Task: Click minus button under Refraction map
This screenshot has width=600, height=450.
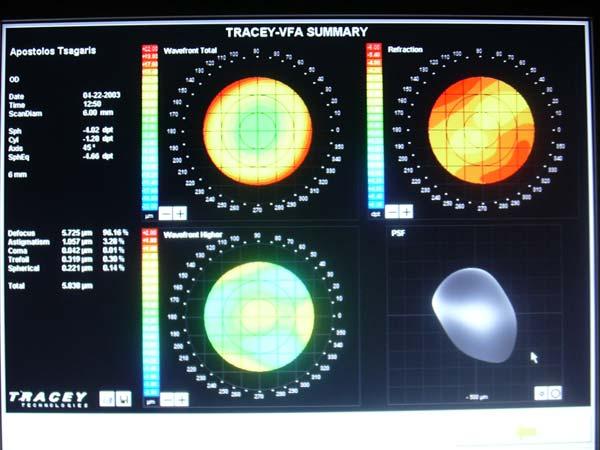Action: [391, 211]
